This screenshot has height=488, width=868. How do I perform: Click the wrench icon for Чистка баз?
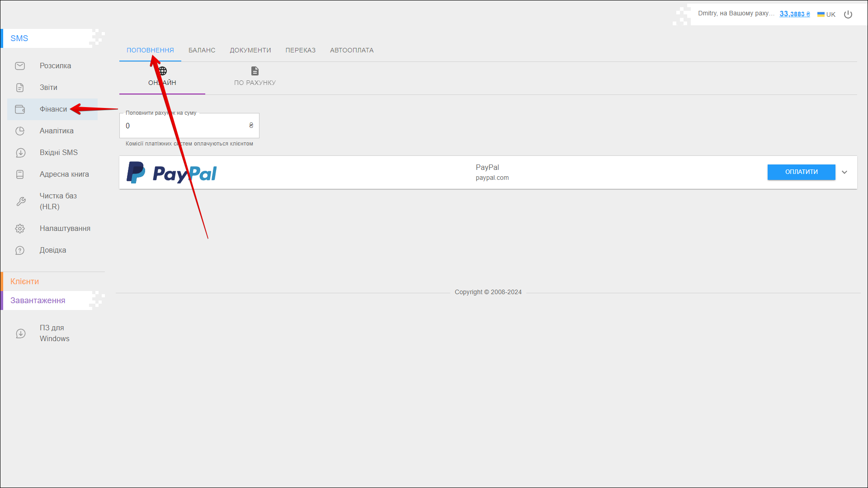pyautogui.click(x=21, y=202)
